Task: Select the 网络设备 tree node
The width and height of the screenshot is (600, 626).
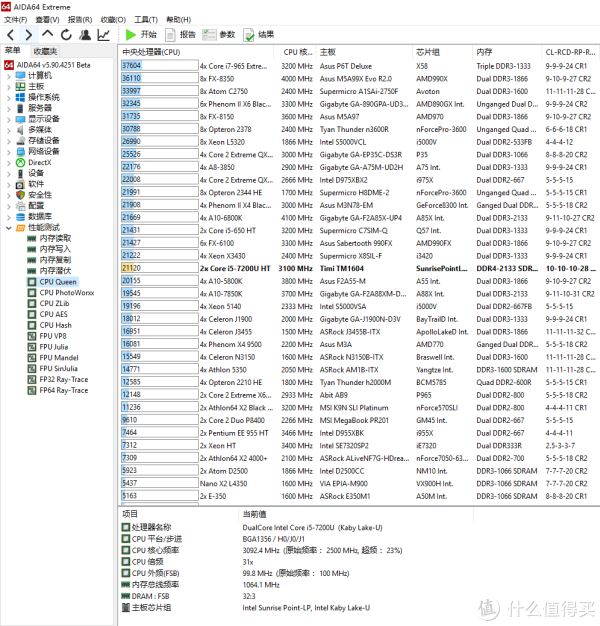Action: click(44, 151)
